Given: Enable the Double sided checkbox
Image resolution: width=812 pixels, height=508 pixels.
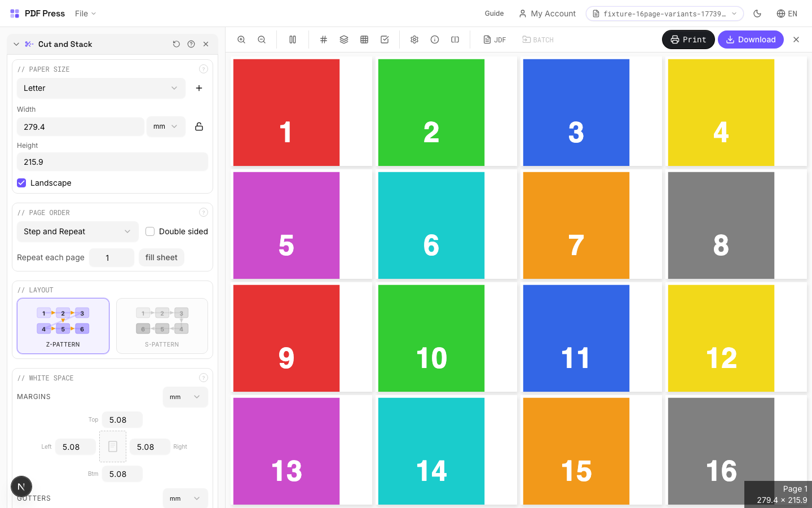Looking at the screenshot, I should click(x=150, y=231).
